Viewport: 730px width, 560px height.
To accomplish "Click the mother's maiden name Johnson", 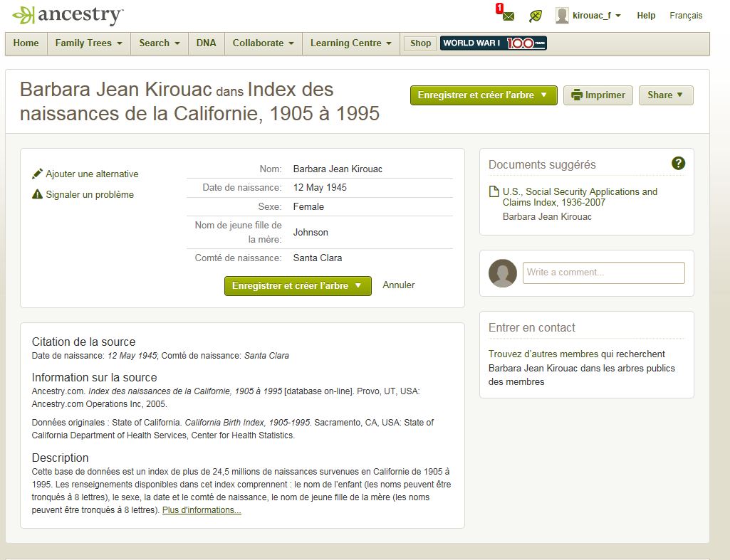I will [311, 232].
